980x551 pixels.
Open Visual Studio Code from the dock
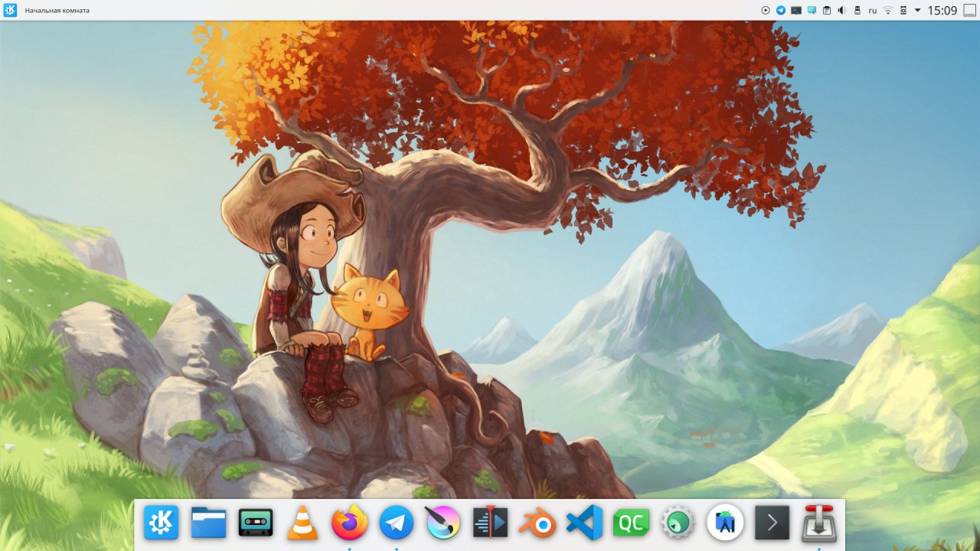coord(585,523)
